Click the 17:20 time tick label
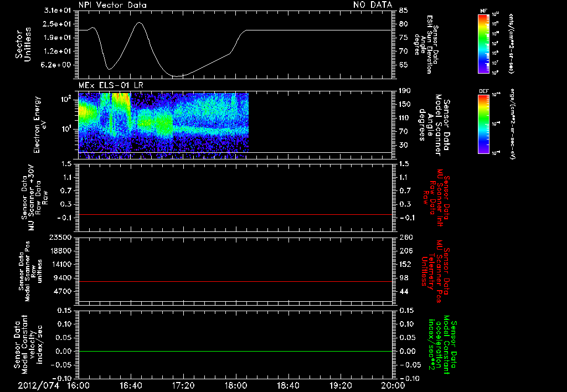 tap(183, 385)
